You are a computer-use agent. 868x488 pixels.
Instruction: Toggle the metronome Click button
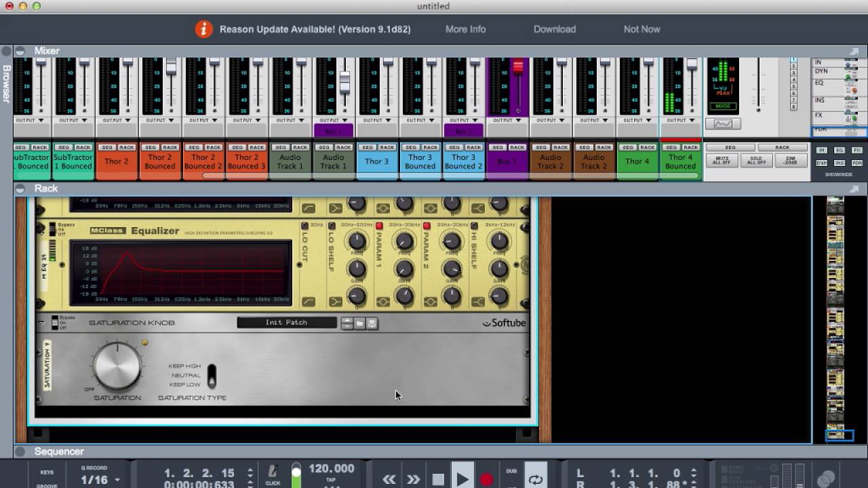click(273, 474)
